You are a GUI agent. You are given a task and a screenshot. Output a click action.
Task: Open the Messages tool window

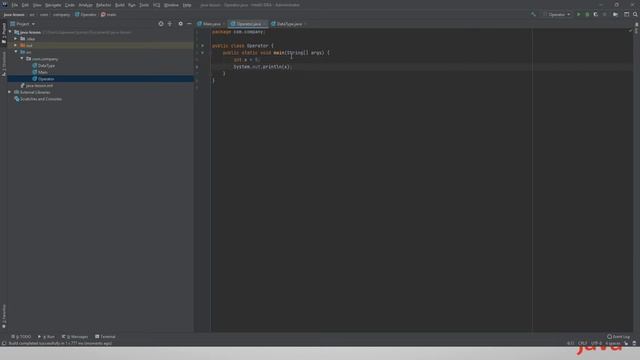(x=75, y=337)
